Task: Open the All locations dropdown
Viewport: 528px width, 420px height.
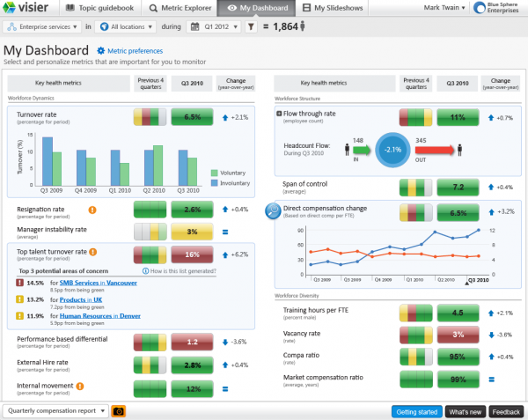Action: pos(126,26)
